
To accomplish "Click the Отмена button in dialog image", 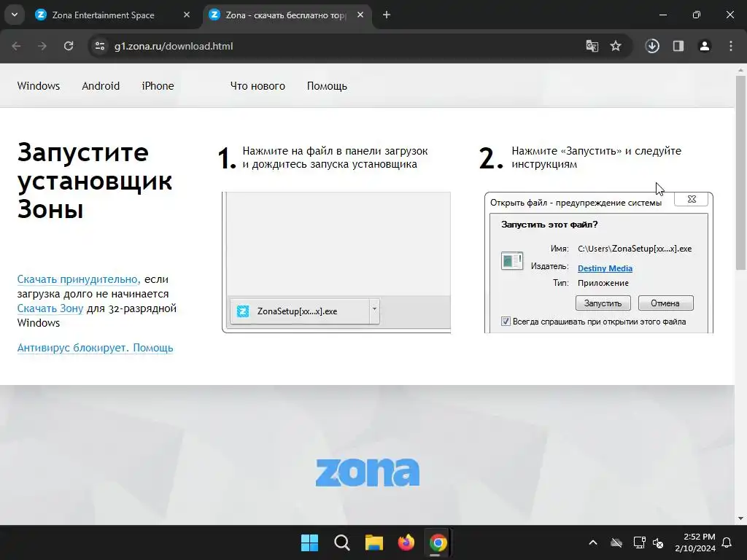I will coord(665,303).
